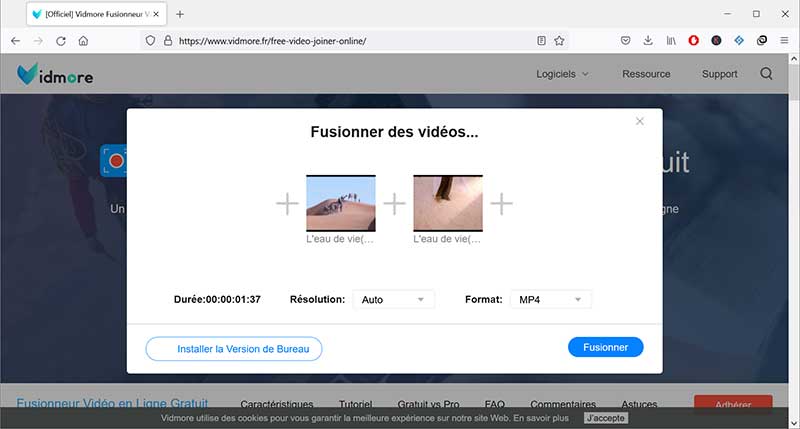Go to the Caractéristiques section tab

click(x=277, y=404)
